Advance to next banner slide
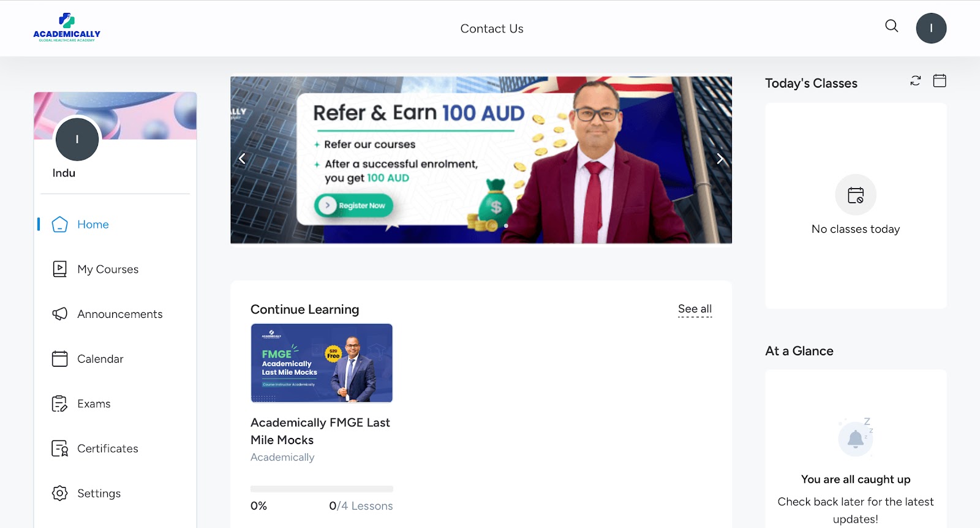 [720, 159]
